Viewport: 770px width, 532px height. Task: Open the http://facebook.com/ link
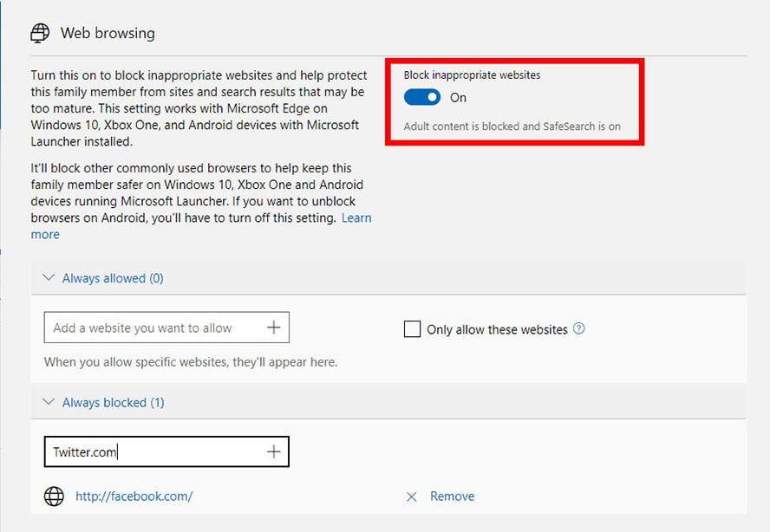[134, 496]
